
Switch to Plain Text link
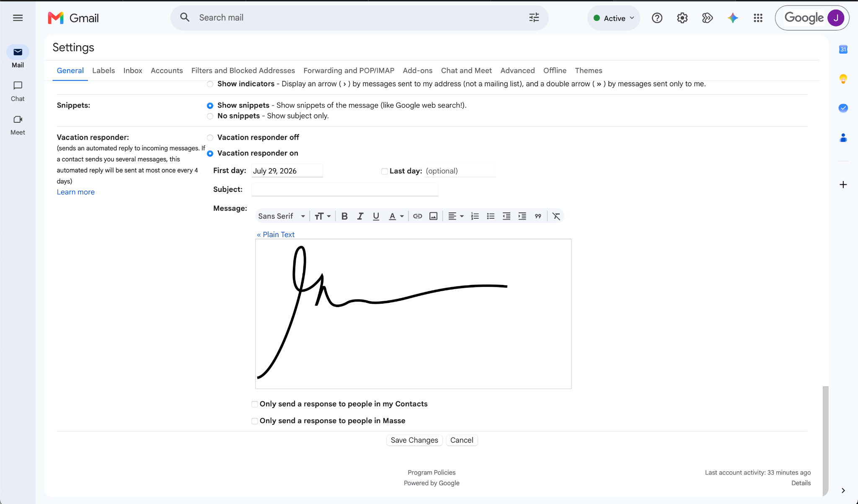[x=276, y=235]
